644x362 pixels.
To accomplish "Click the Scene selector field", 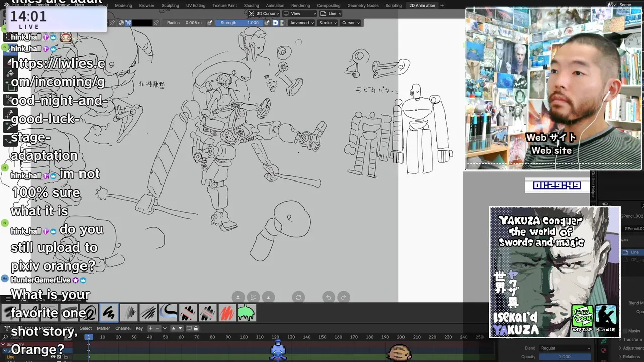I will click(x=626, y=5).
